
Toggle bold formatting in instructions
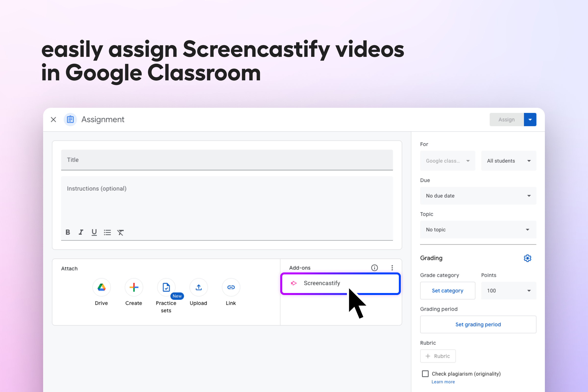tap(68, 232)
